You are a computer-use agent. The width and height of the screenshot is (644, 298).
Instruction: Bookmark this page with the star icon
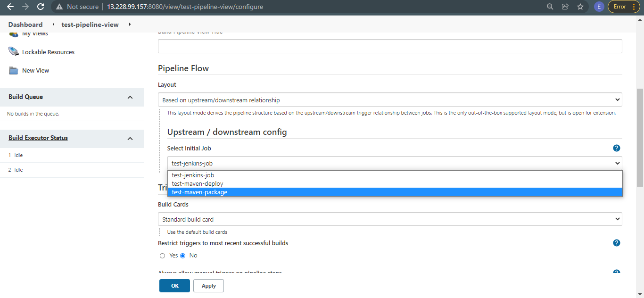(x=580, y=7)
